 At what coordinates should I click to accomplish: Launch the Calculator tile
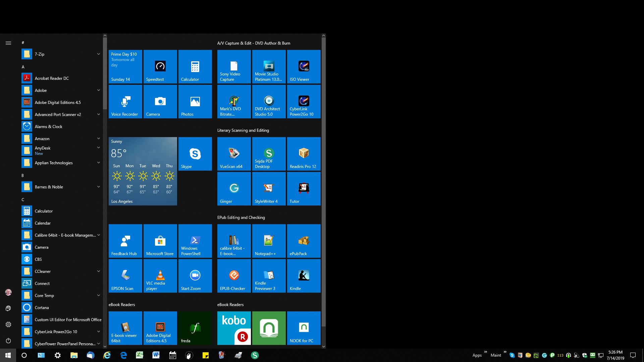195,67
